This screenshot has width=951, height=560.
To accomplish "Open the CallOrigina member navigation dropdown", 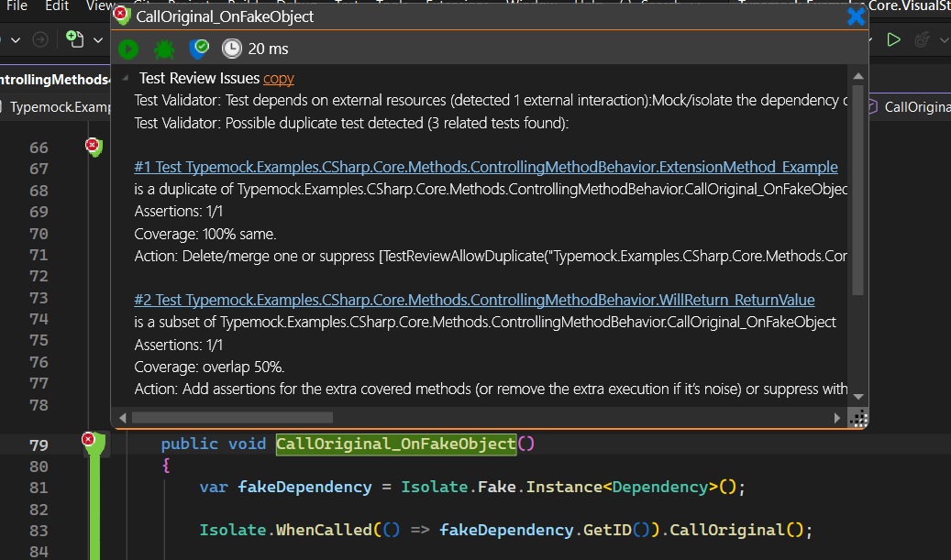I will tap(909, 106).
